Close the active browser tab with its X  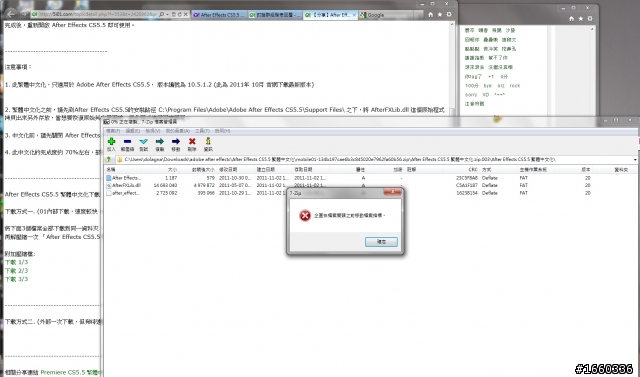[354, 15]
